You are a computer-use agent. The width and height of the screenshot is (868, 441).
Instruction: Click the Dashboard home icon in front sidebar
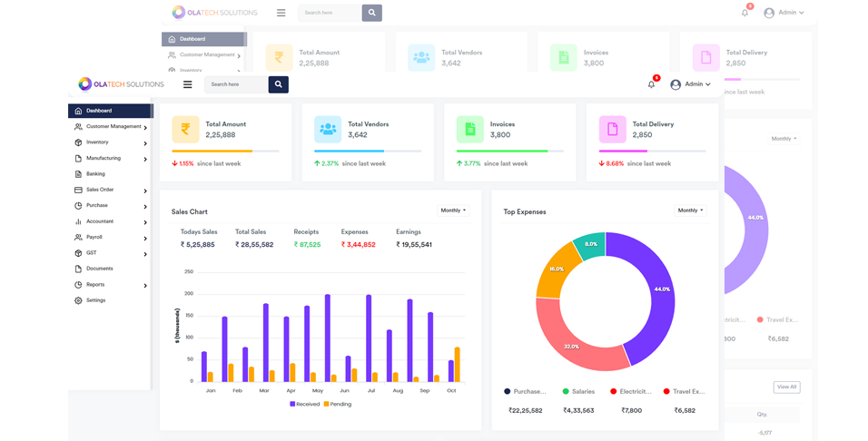78,111
